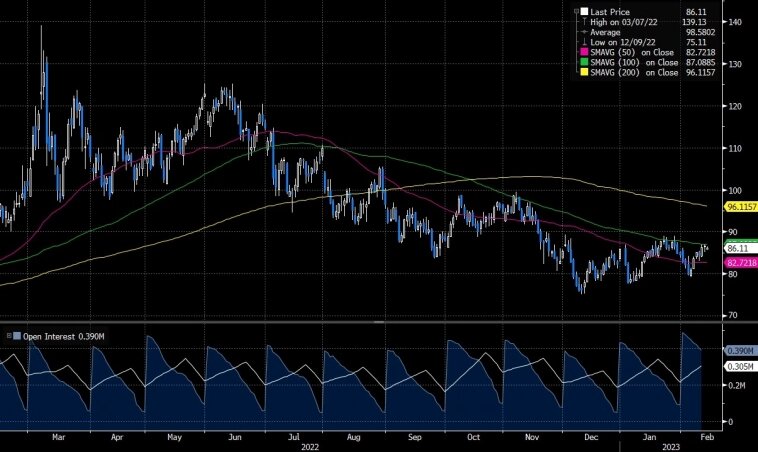Select 'SMAVG (100) on Close' legend entry
This screenshot has height=452, width=758.
634,62
